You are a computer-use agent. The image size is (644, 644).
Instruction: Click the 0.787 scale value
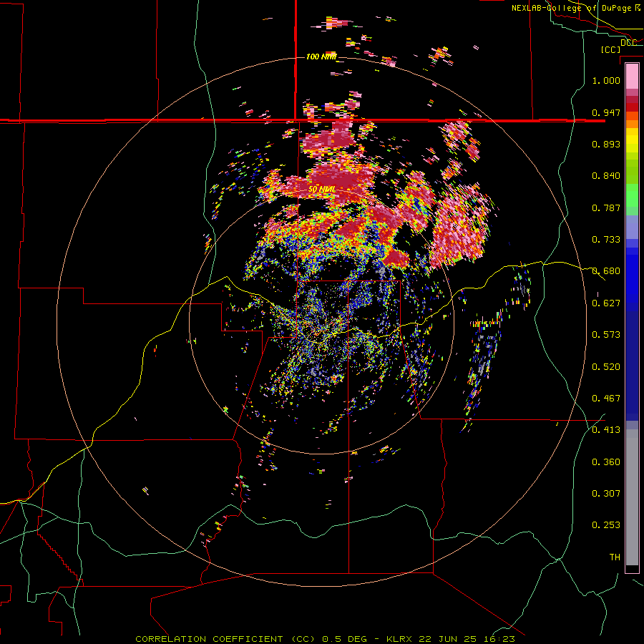(606, 208)
